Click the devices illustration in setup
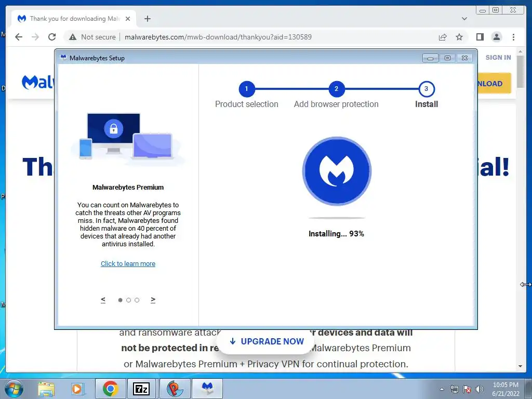Image resolution: width=532 pixels, height=399 pixels. (128, 138)
